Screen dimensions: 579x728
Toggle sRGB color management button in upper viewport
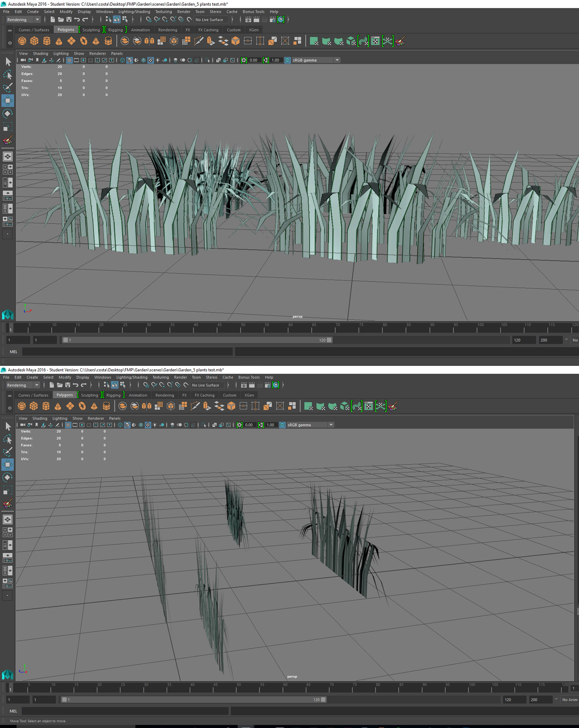pyautogui.click(x=287, y=60)
